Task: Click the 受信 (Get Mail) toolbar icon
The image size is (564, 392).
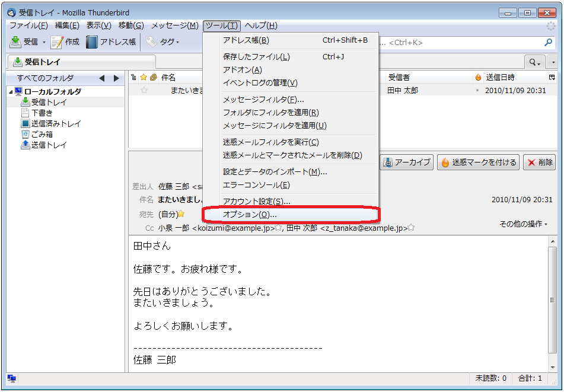Action: tap(15, 42)
